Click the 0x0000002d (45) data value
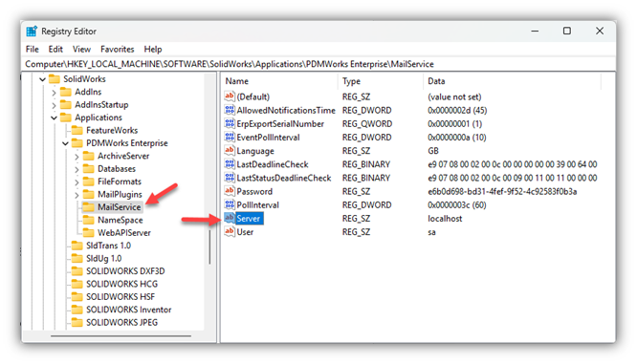 point(457,110)
